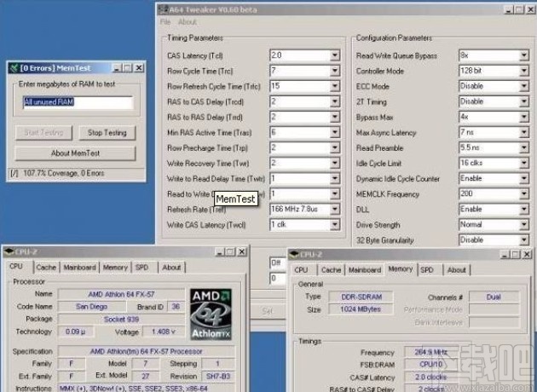Screen dimensions: 537x392
Task: Click the 0.09 µ technology value
Action: click(x=75, y=331)
